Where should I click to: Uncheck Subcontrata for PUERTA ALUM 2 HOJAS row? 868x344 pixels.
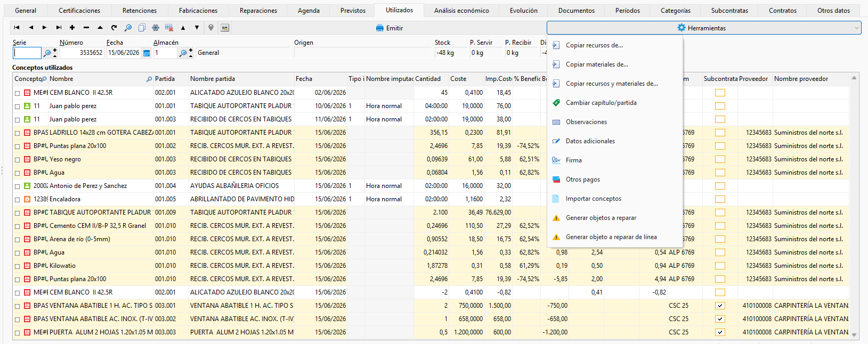720,332
